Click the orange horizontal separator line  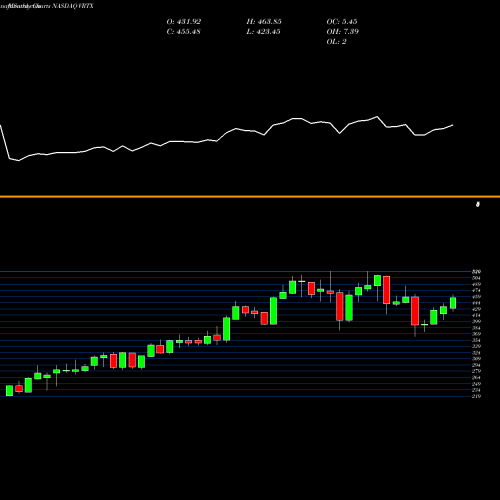pyautogui.click(x=250, y=197)
